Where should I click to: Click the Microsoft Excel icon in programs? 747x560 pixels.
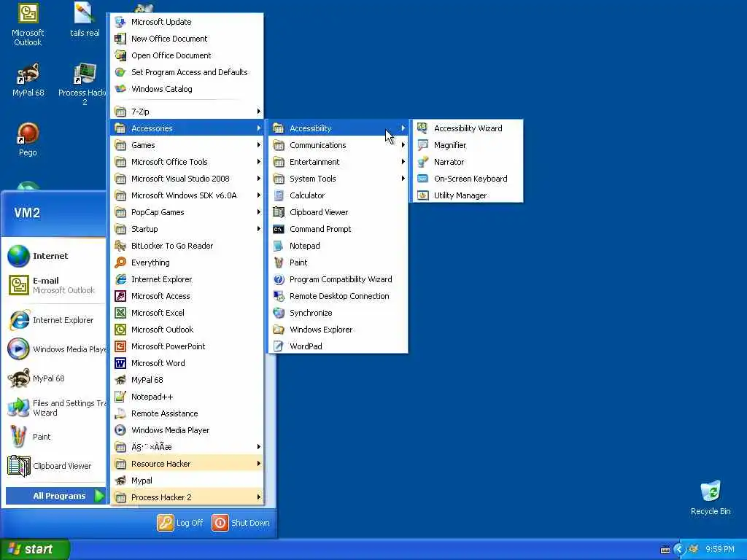click(x=120, y=313)
